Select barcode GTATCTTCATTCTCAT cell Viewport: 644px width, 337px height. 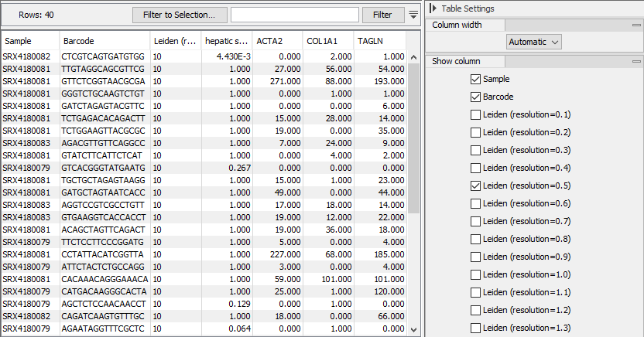click(104, 155)
